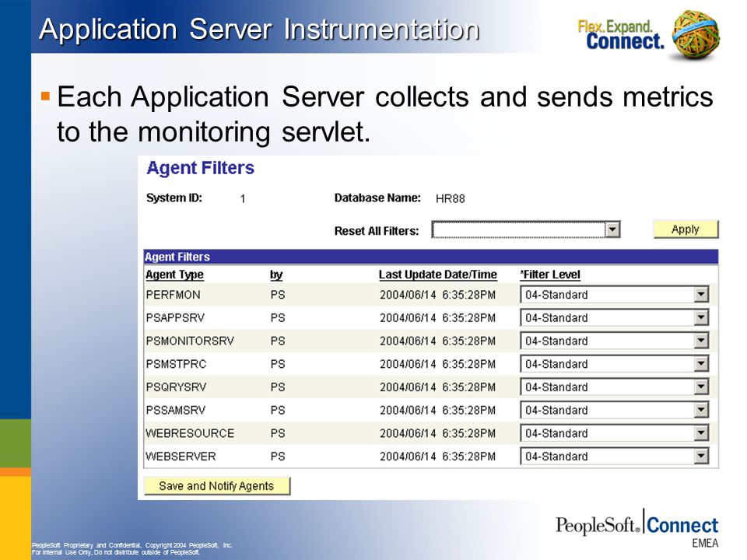Open Filter Level dropdown for PSAPPSRV

coord(614,317)
